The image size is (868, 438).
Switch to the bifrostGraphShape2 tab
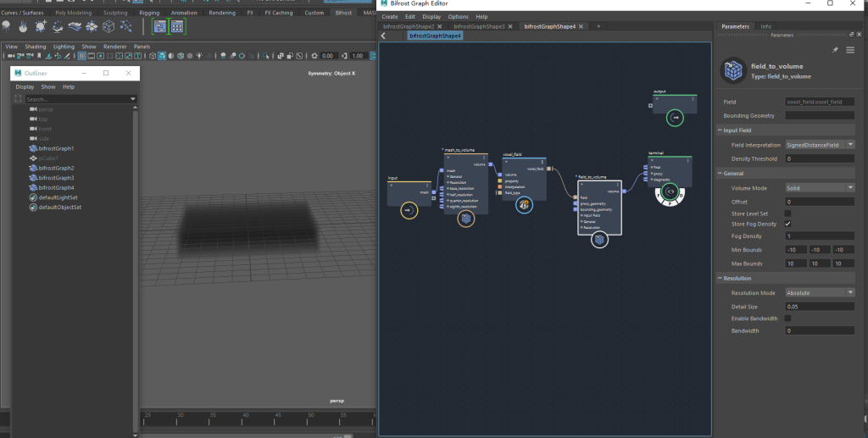coord(409,26)
